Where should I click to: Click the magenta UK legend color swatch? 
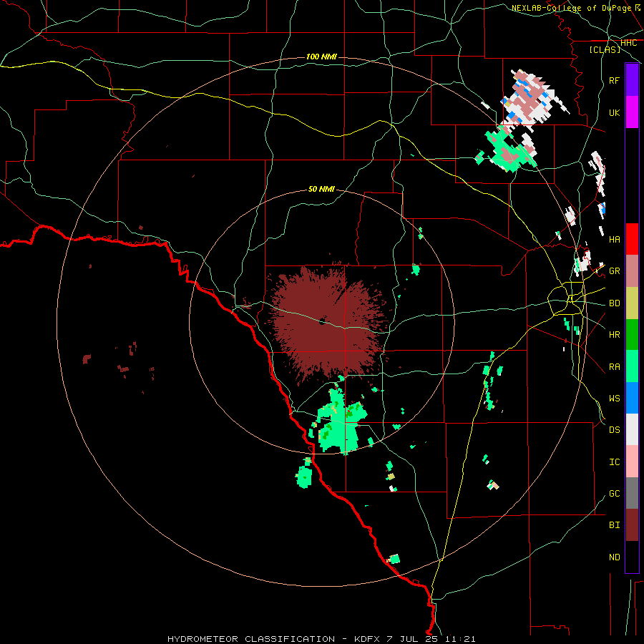632,112
